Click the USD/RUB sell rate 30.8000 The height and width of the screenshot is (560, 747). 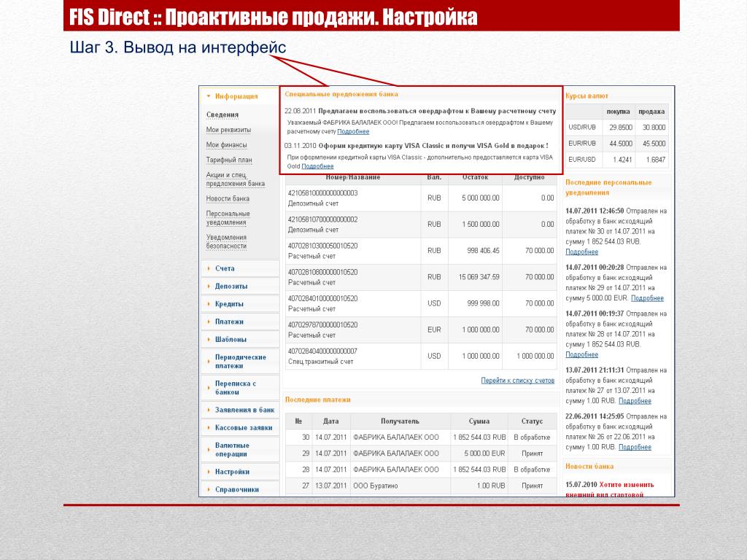654,128
